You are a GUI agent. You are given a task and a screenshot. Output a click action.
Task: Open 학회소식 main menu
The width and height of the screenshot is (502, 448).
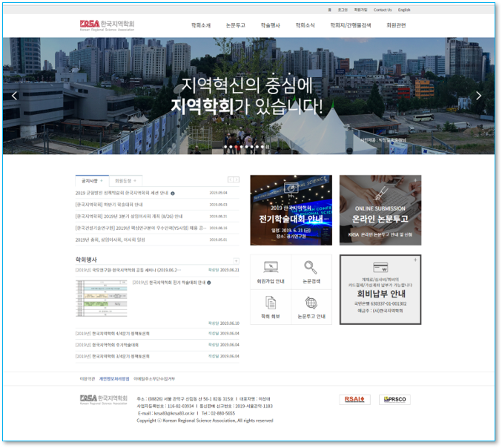305,25
